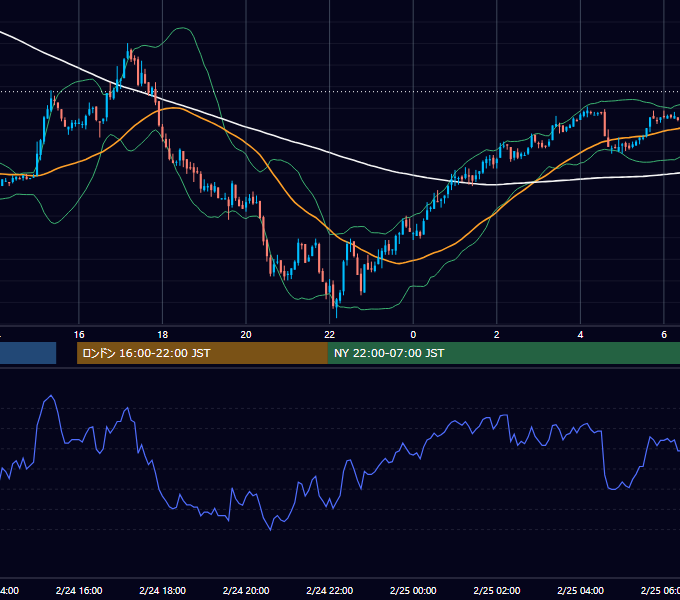
Task: Click hour label 20 on price chart axis
Action: pyautogui.click(x=246, y=335)
